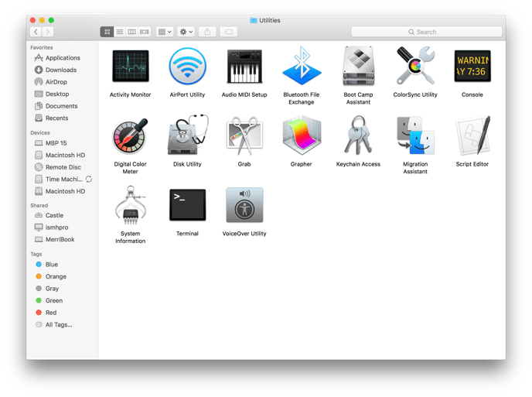Switch to column view
Screen dimensions: 532x397
131,32
